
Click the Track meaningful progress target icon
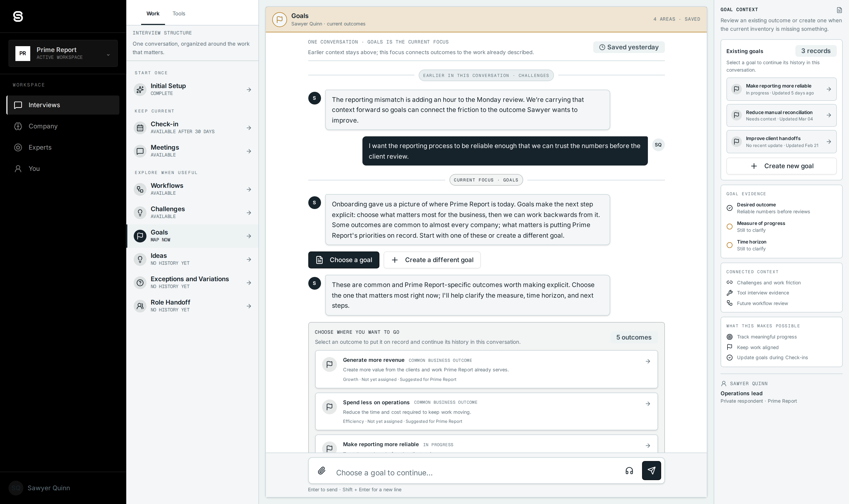click(729, 337)
